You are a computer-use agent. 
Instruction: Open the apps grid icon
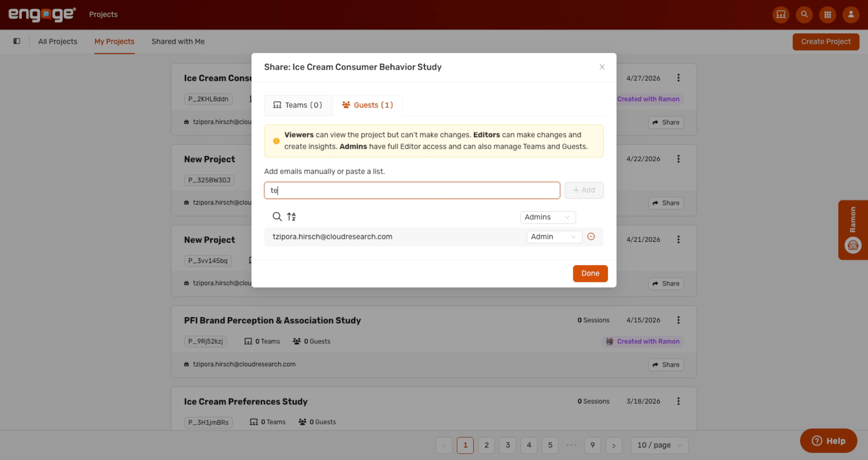[x=827, y=14]
